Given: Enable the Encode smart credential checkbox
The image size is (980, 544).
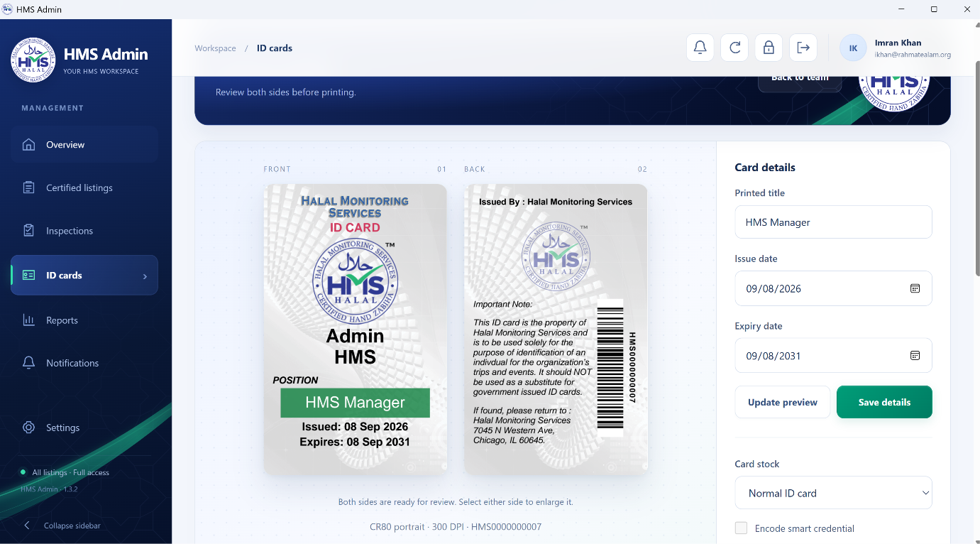Looking at the screenshot, I should (x=741, y=528).
